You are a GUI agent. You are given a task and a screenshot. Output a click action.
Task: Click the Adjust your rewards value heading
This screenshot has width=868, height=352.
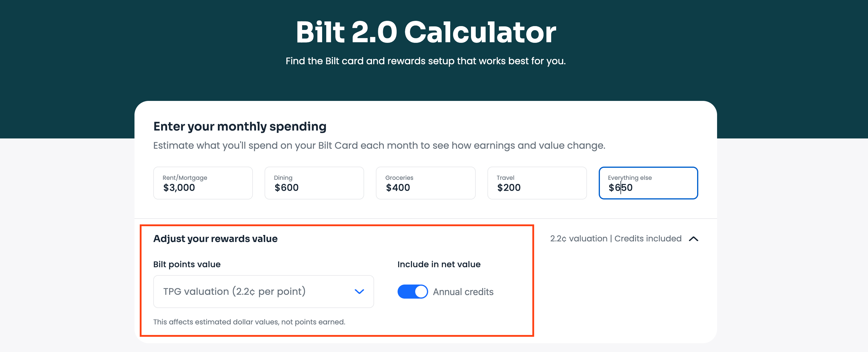(215, 238)
